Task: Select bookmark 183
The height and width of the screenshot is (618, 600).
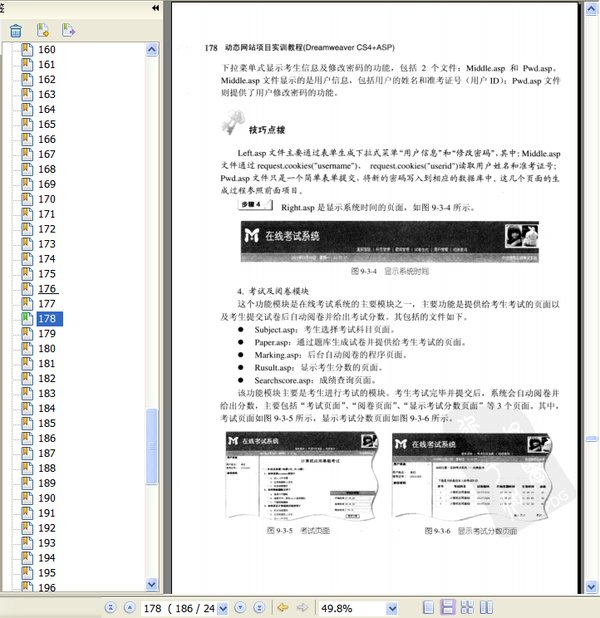Action: [x=47, y=393]
